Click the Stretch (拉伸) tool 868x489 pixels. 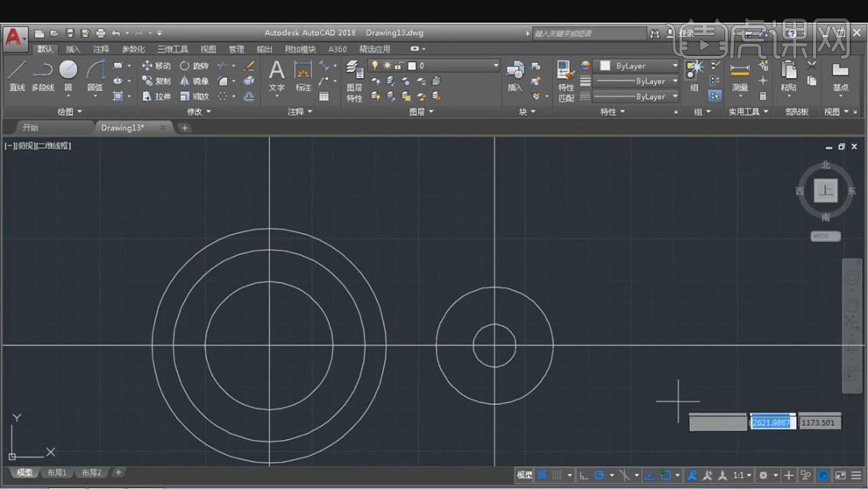(x=156, y=96)
